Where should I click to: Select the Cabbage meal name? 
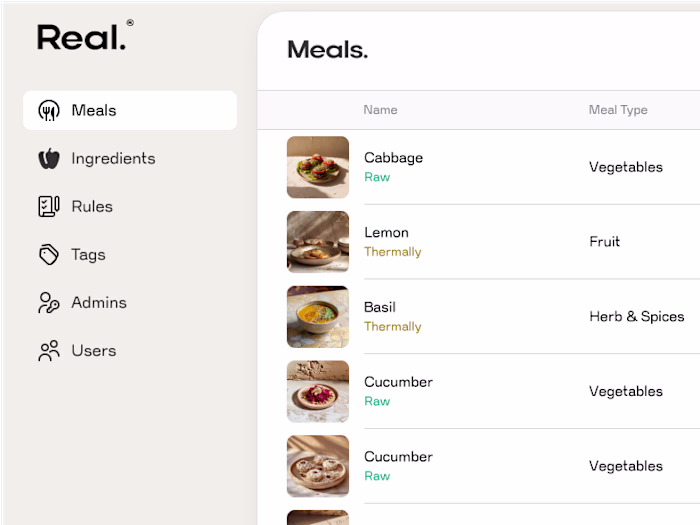coord(393,158)
